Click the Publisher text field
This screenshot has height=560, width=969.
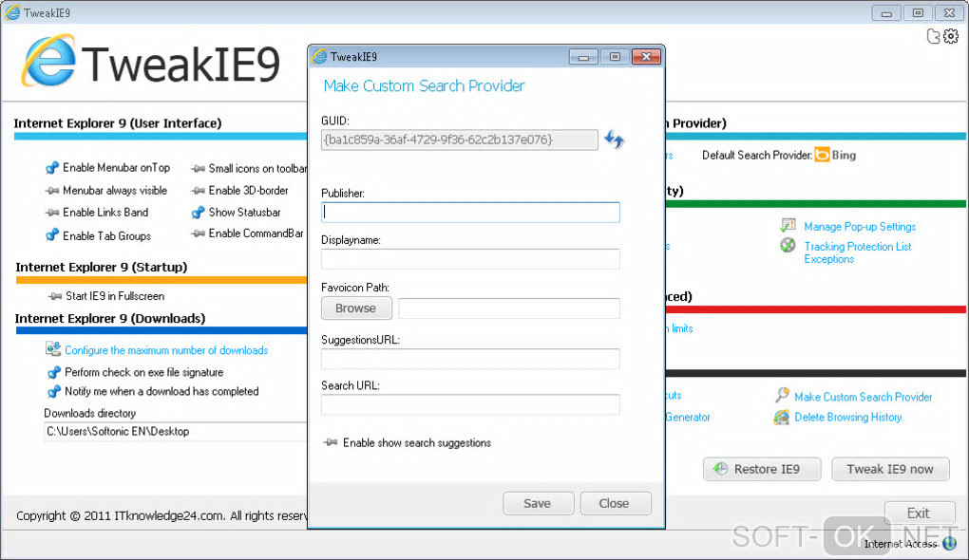coord(470,212)
